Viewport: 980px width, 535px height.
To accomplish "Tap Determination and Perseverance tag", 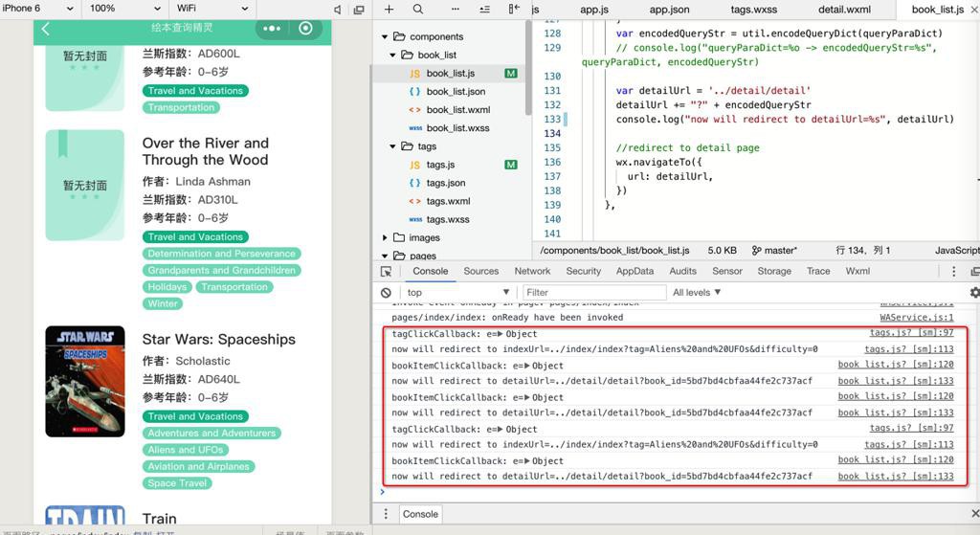I will [x=222, y=254].
